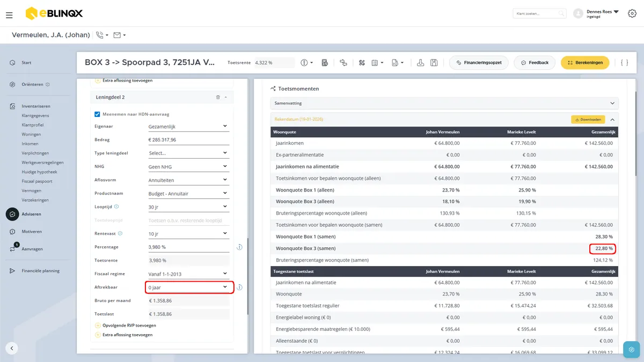Open the Productnaam dropdown
This screenshot has height=362, width=644.
[188, 194]
